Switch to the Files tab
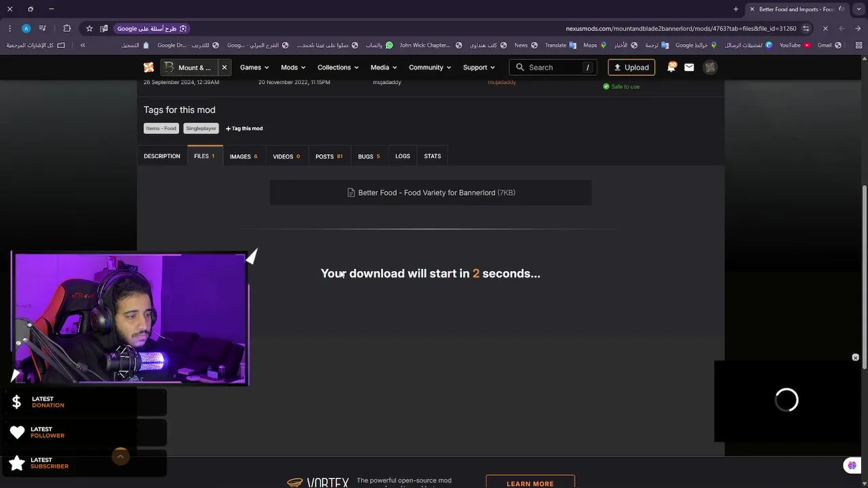 click(204, 156)
